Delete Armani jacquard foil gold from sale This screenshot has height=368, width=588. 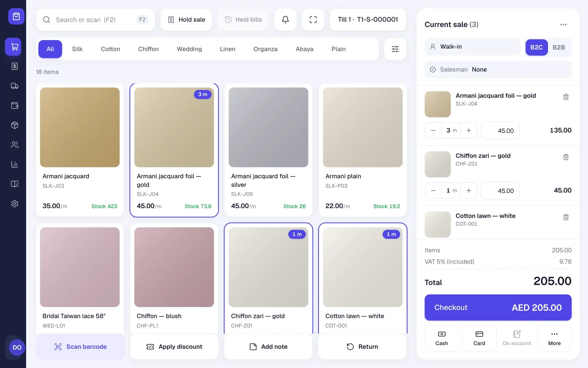click(x=566, y=97)
